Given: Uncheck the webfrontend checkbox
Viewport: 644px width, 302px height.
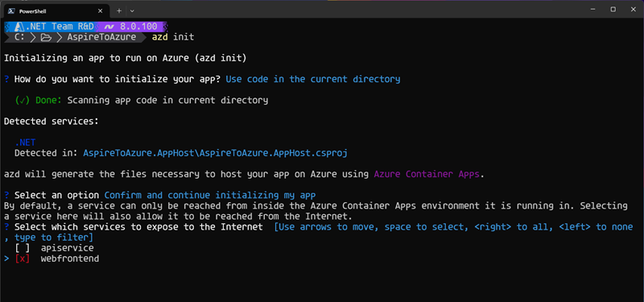Looking at the screenshot, I should pos(23,259).
